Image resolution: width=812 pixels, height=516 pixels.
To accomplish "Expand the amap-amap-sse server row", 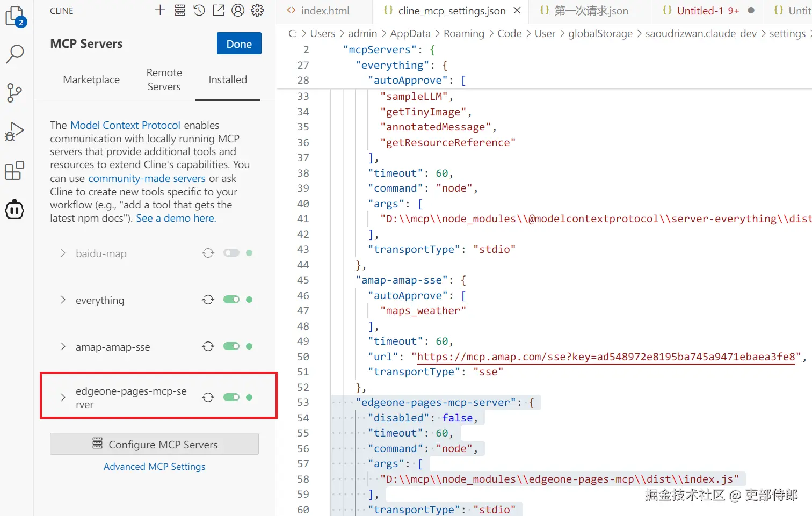I will pyautogui.click(x=63, y=346).
